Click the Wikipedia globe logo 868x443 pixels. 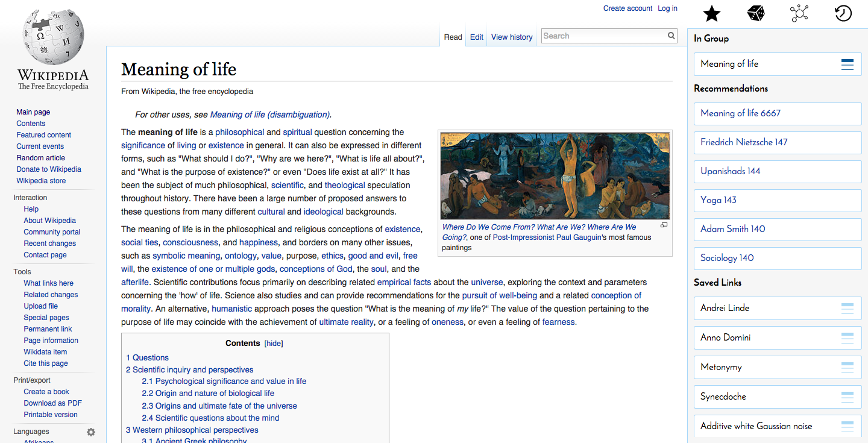pyautogui.click(x=53, y=37)
